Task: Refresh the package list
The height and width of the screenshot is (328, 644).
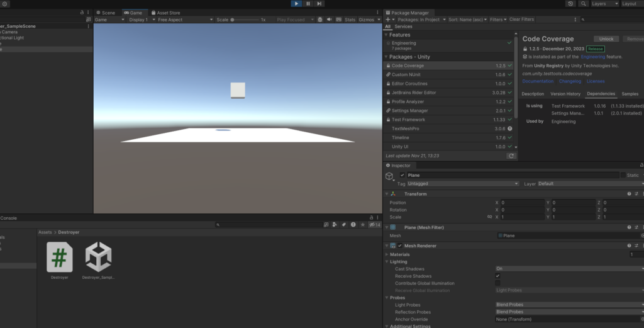Action: [x=511, y=156]
